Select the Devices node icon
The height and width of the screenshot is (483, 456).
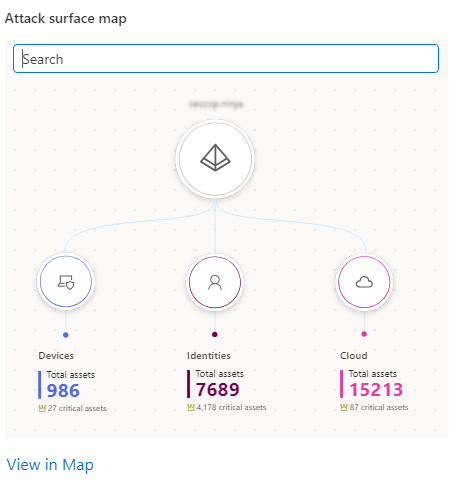66,282
